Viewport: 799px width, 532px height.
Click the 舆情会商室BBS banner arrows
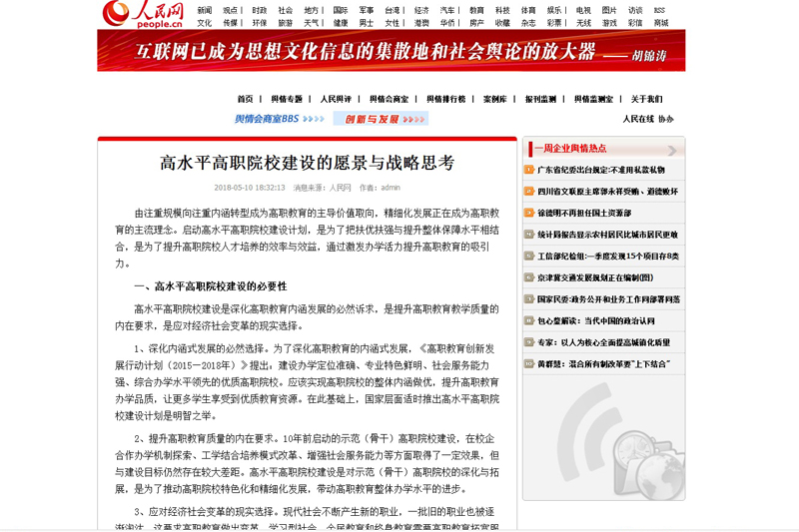(x=313, y=119)
